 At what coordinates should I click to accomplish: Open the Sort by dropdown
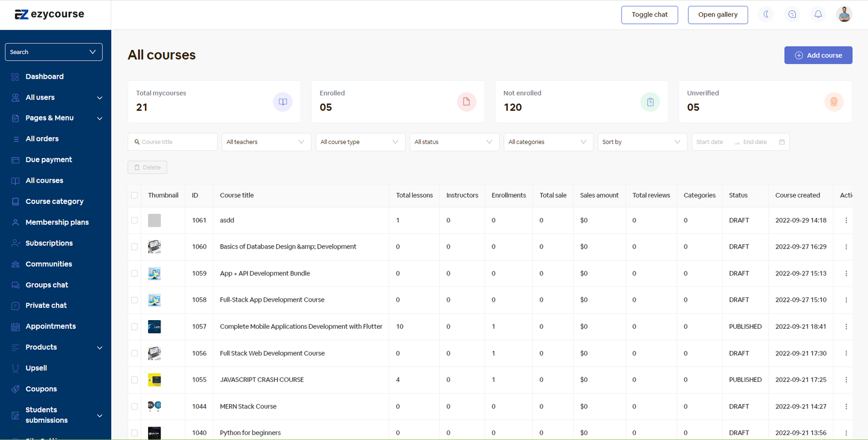point(642,142)
